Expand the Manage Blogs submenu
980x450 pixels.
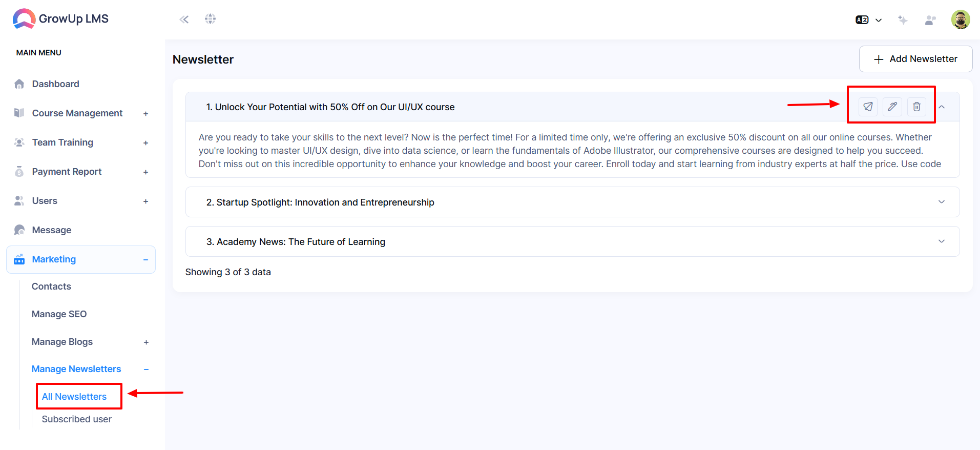pos(146,342)
